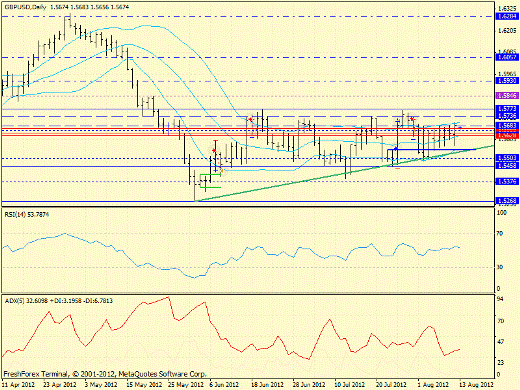The image size is (520, 390).
Task: Click the 1.5773 blue price level tag
Action: coord(507,109)
